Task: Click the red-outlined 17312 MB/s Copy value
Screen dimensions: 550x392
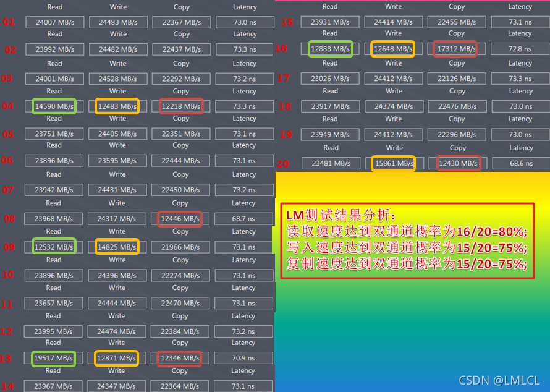Action: (456, 49)
